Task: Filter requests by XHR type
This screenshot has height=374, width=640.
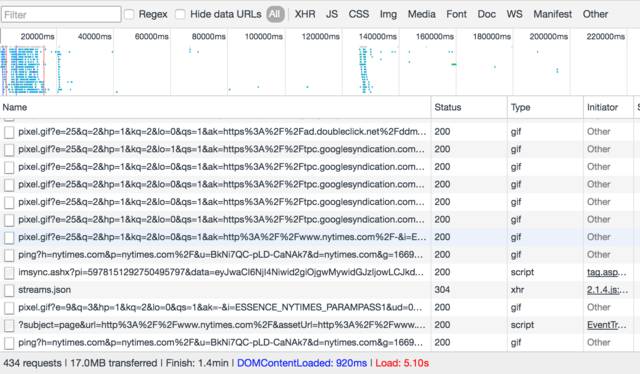Action: (305, 14)
